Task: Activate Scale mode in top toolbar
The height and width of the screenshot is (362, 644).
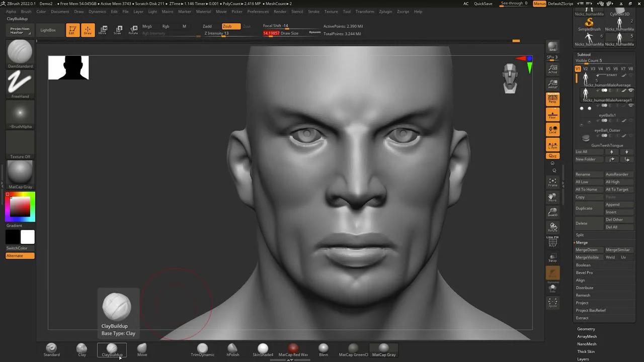Action: point(117,30)
